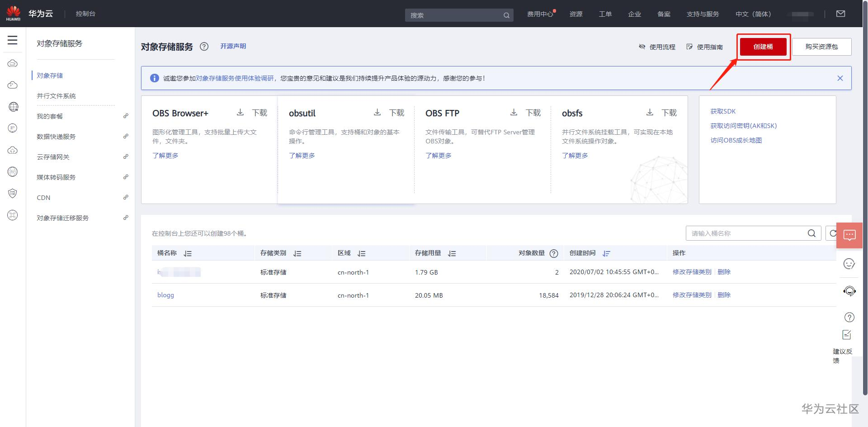Delete the blogg bucket
The width and height of the screenshot is (868, 427).
click(x=724, y=295)
